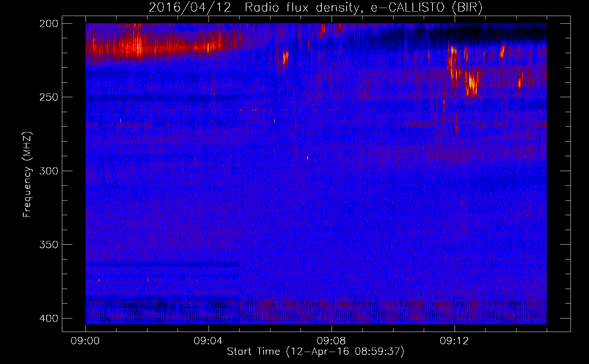Click the 300 frequency tick label
The image size is (589, 364).
(x=48, y=171)
